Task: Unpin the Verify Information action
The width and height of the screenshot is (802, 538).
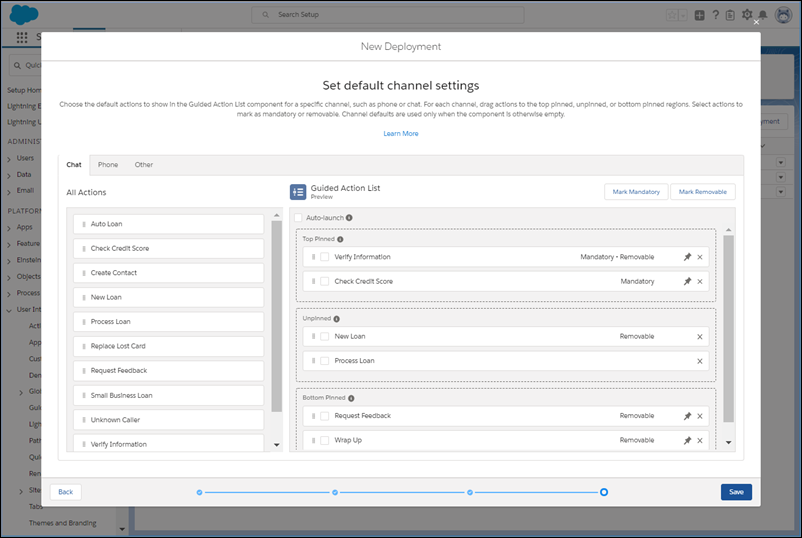Action: pyautogui.click(x=687, y=257)
